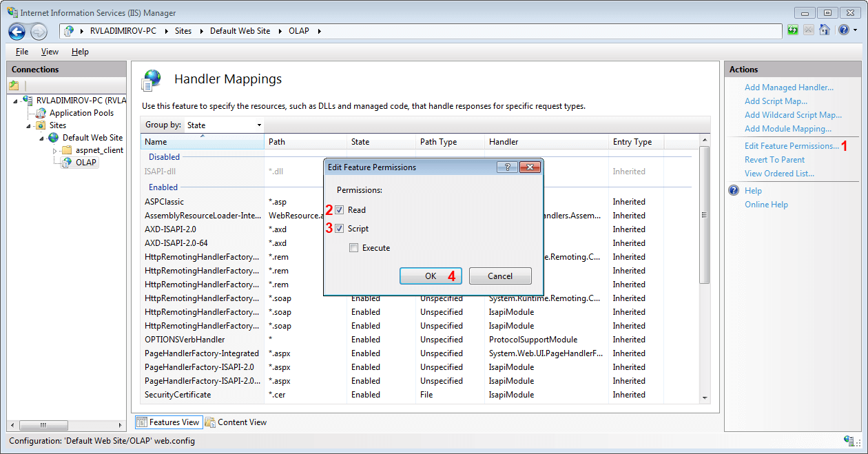Enable the Execute permission checkbox
This screenshot has width=868, height=454.
coord(355,248)
